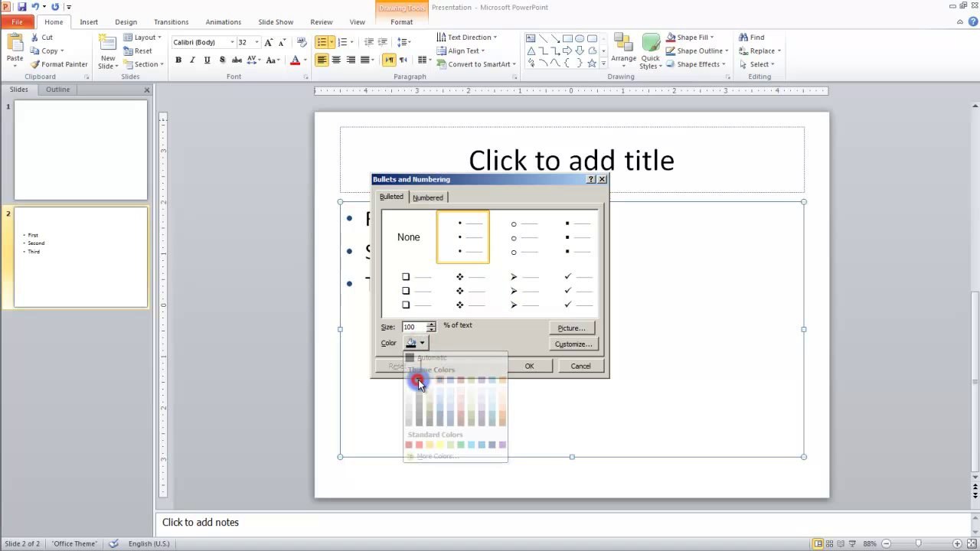This screenshot has width=980, height=551.
Task: Open the Text Direction dropdown
Action: 466,37
